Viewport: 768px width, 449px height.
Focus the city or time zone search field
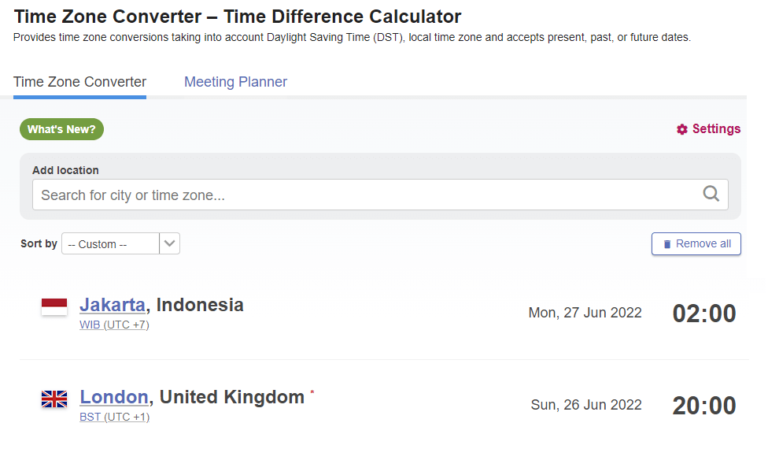(380, 195)
